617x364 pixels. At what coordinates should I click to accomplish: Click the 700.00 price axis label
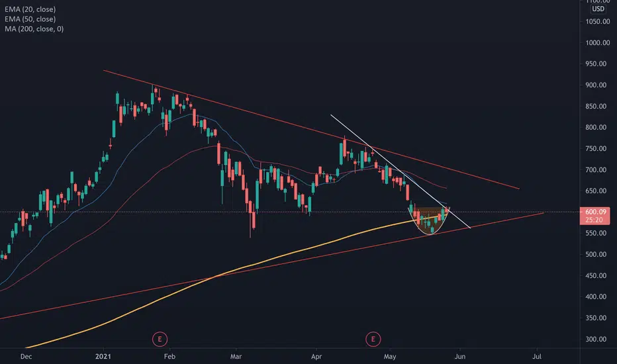pyautogui.click(x=596, y=169)
